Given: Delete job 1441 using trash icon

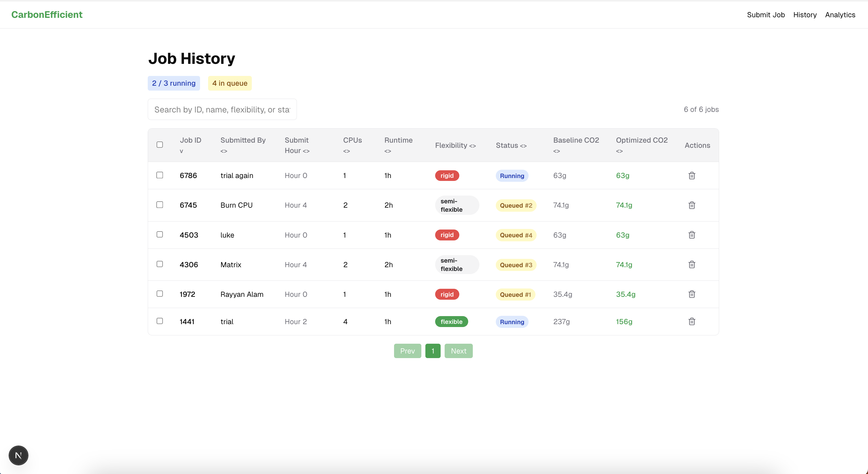Looking at the screenshot, I should point(692,321).
